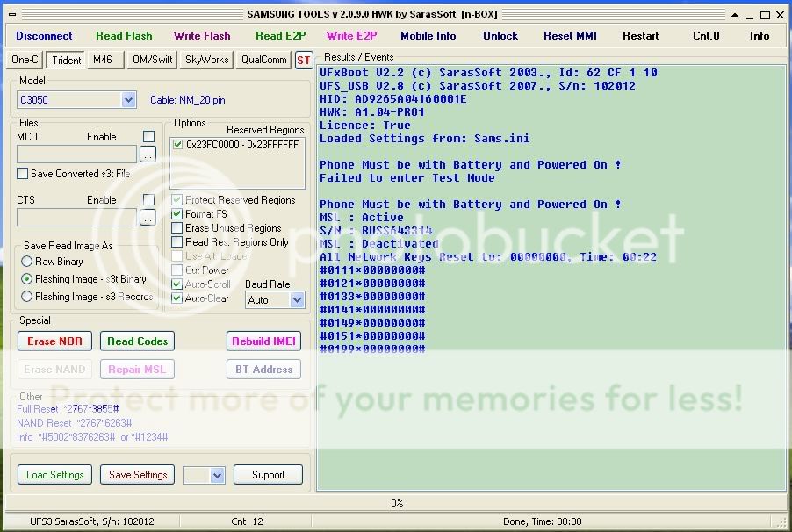Viewport: 792px width, 532px height.
Task: Open the Model dropdown showing C3050
Action: click(x=129, y=99)
